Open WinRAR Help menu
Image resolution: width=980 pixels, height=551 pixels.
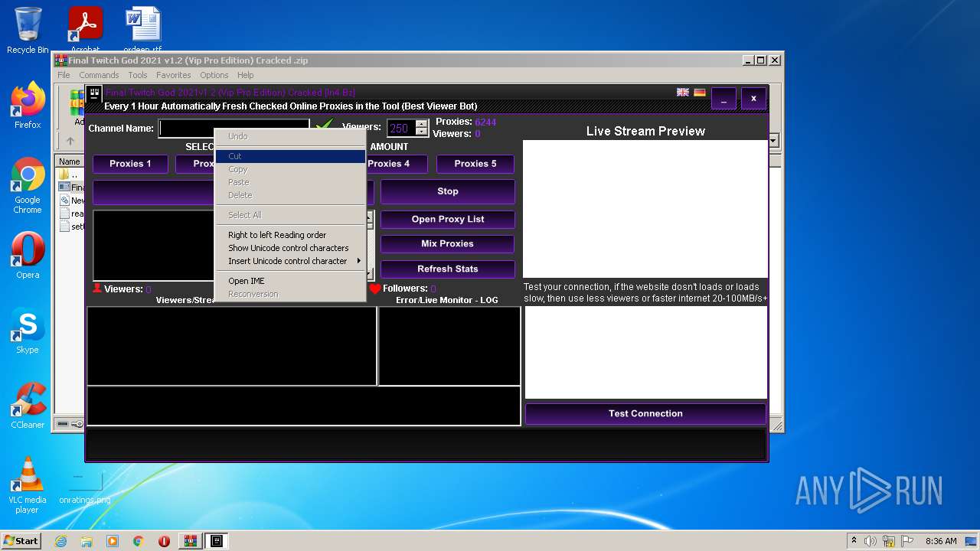tap(245, 75)
